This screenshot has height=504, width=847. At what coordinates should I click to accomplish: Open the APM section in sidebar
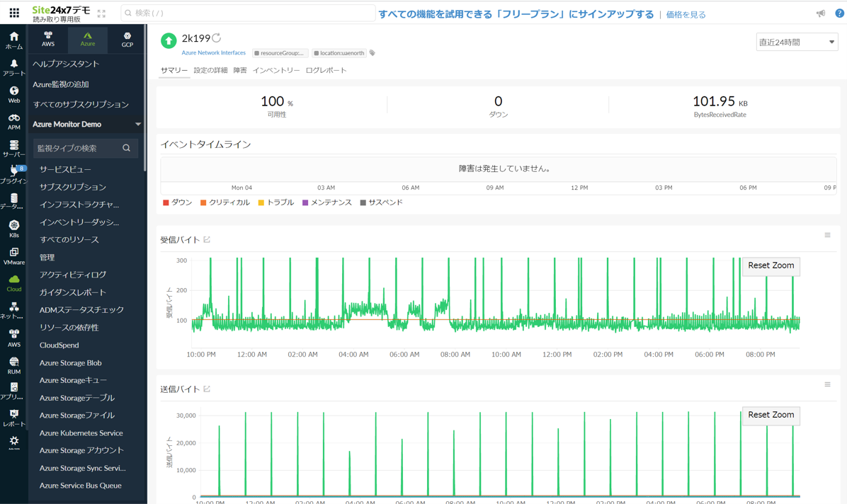[13, 119]
